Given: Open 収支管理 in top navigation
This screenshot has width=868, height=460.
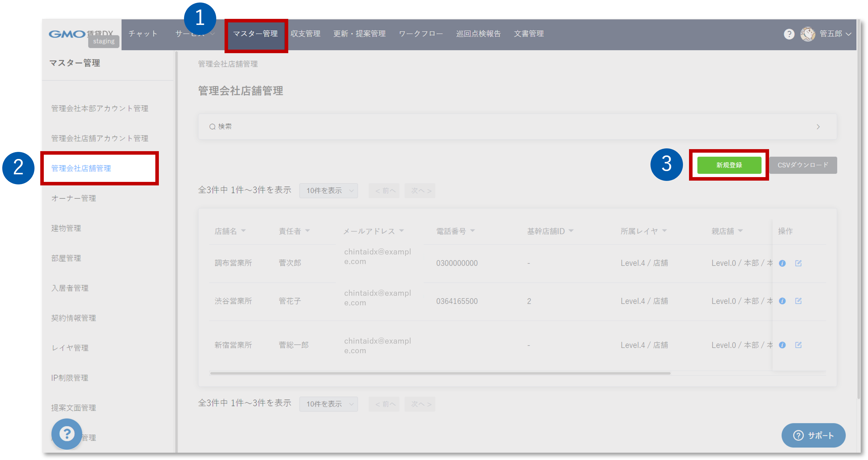Looking at the screenshot, I should pos(305,34).
